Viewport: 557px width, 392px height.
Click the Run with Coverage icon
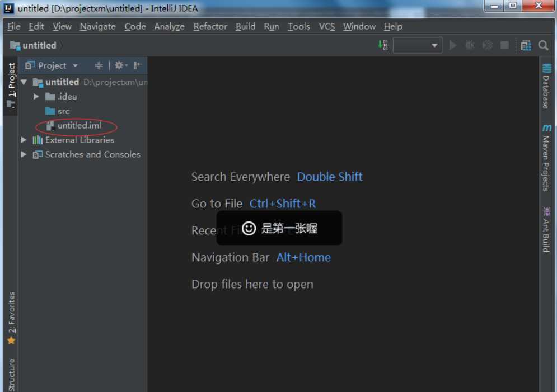click(488, 45)
